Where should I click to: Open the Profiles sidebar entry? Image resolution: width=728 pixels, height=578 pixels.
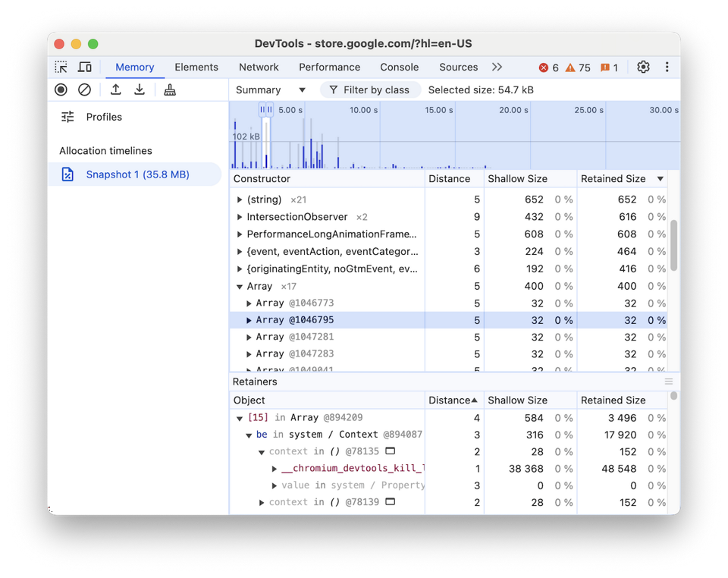(x=104, y=117)
